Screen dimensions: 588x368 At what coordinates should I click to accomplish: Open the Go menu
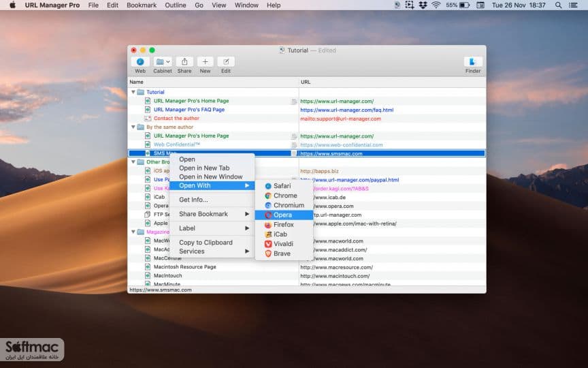pos(199,5)
